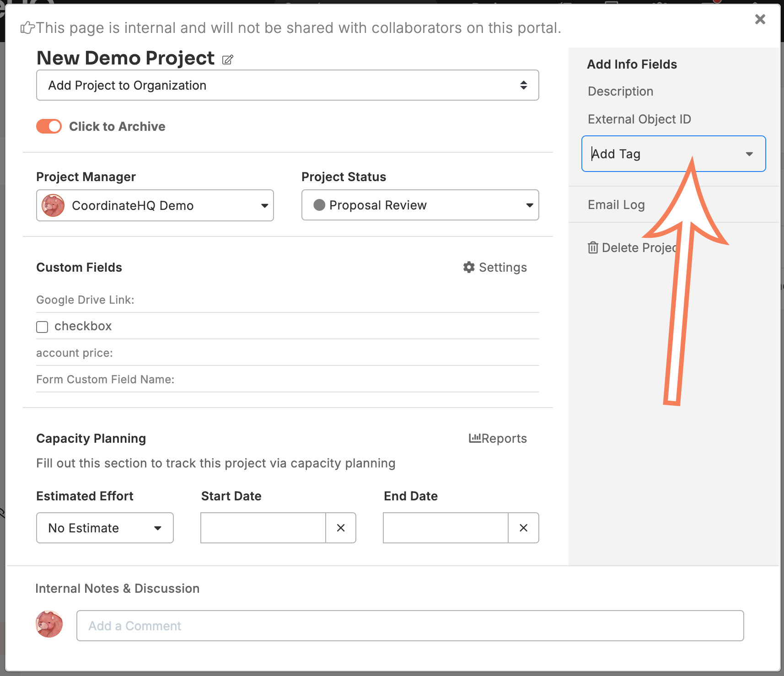Open the Estimated Effort dropdown

tap(105, 528)
